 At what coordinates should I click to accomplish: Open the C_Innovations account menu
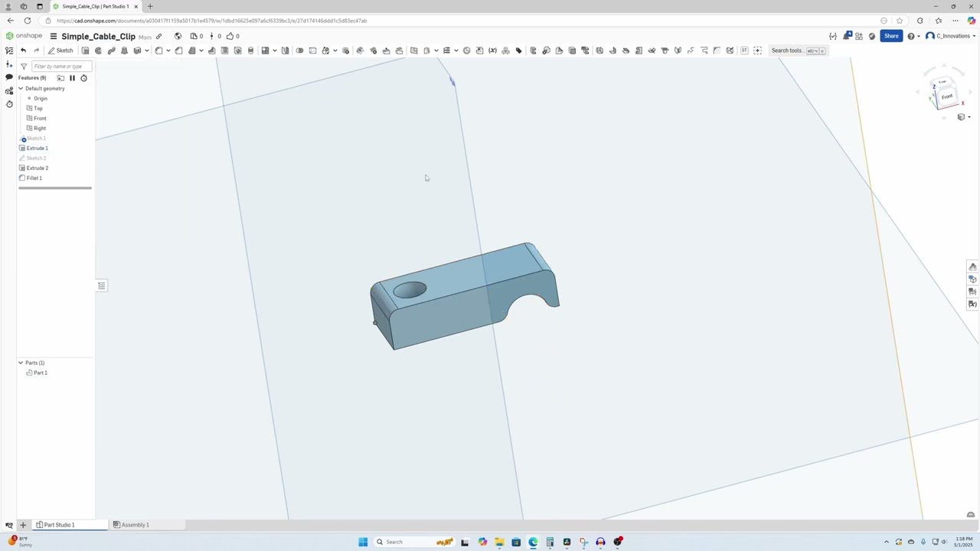pos(950,36)
